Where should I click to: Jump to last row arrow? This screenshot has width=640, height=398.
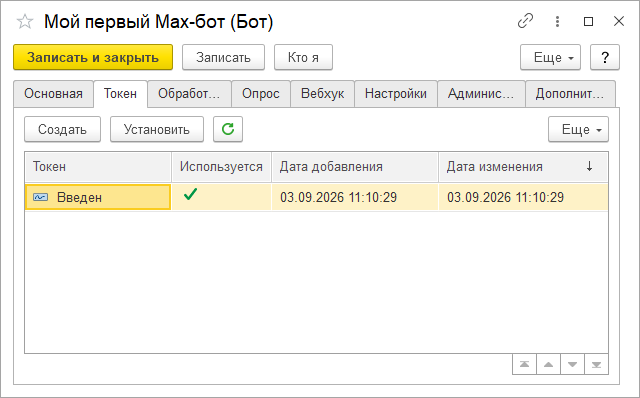pos(596,365)
